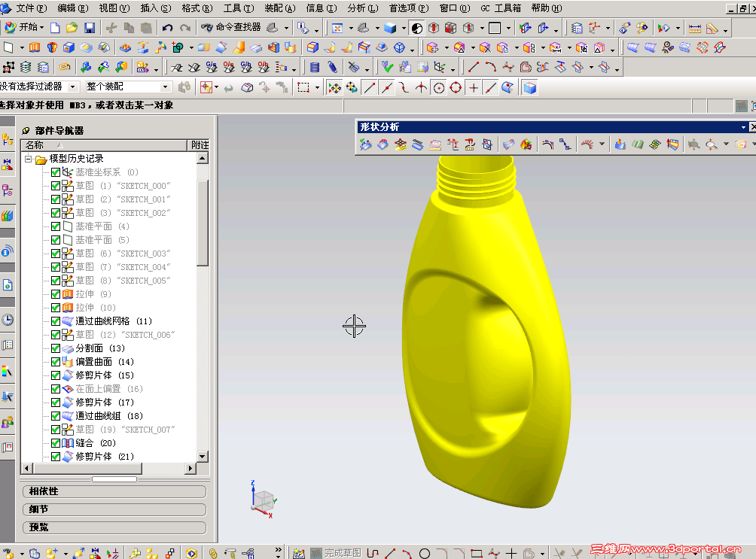756x559 pixels.
Task: Click the open folder icon
Action: tap(72, 28)
